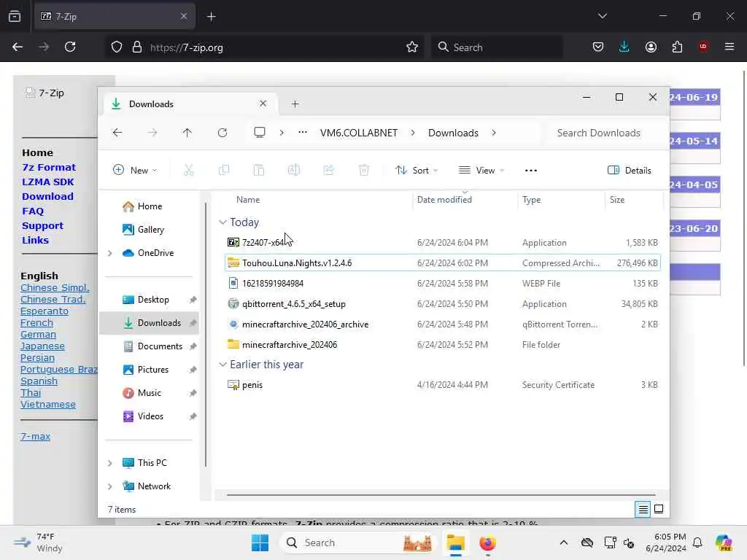The image size is (747, 560).
Task: Open the address bar ellipsis for hidden path
Action: tap(303, 133)
